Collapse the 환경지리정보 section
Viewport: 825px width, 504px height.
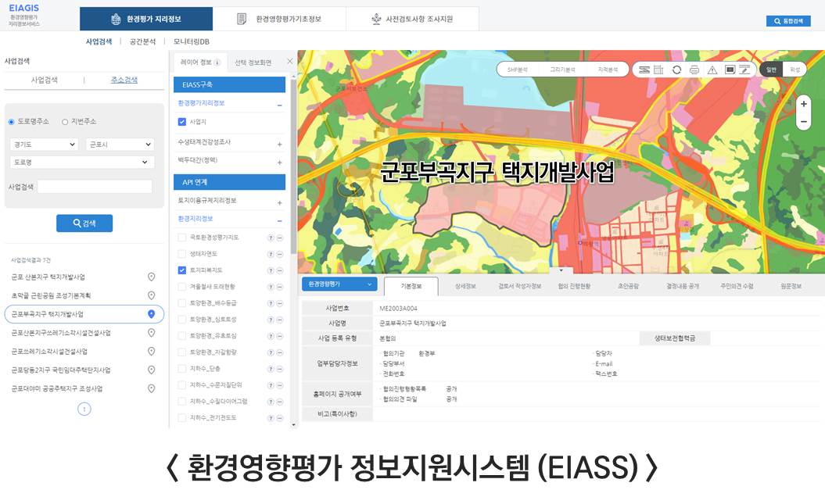(280, 220)
